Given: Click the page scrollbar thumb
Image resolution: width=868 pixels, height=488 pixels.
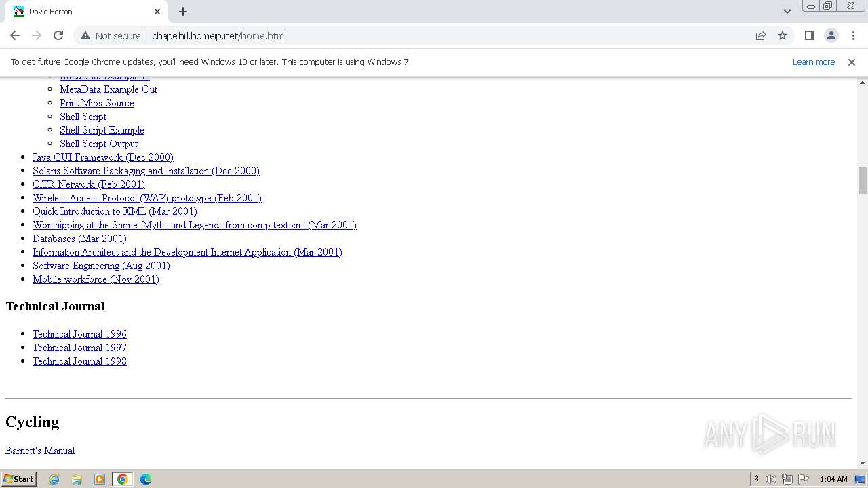Looking at the screenshot, I should point(863,180).
